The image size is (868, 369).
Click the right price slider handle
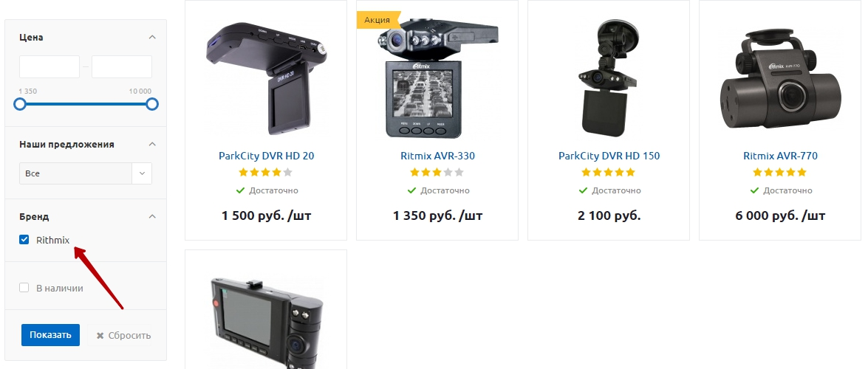pos(152,104)
